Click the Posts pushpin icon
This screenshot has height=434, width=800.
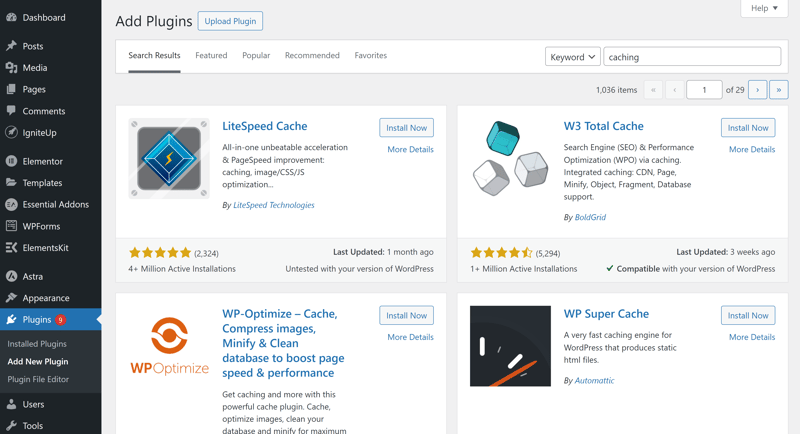point(11,46)
